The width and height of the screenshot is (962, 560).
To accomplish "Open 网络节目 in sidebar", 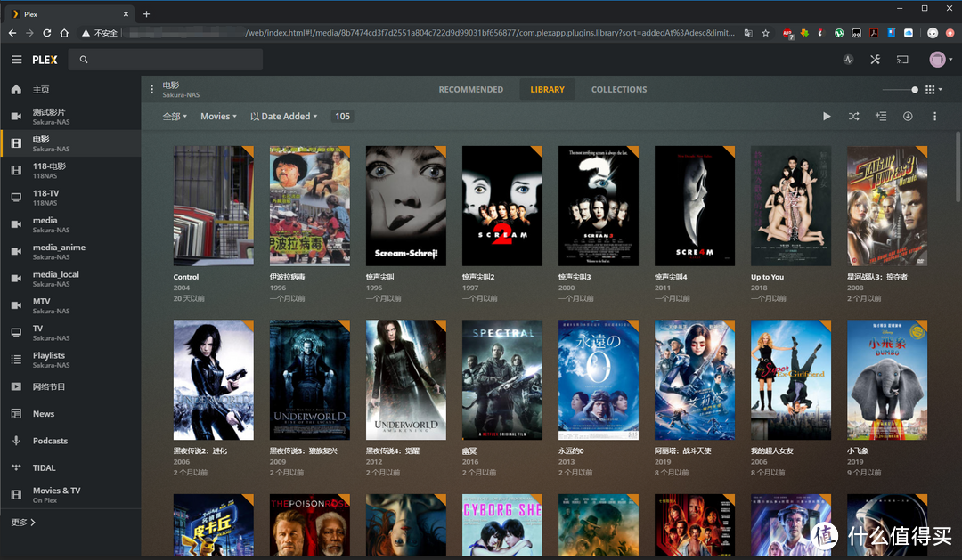I will tap(70, 386).
